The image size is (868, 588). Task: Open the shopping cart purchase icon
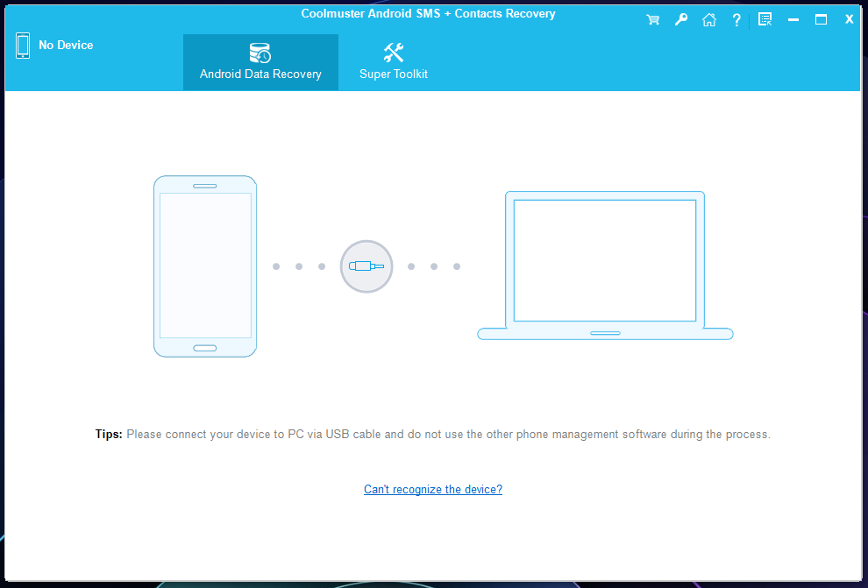tap(652, 20)
